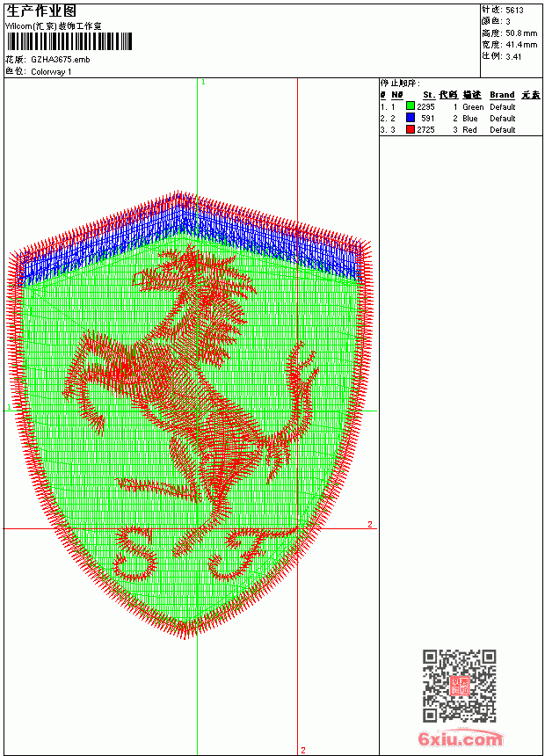Click the Brand column header
This screenshot has width=545, height=756.
coord(502,95)
